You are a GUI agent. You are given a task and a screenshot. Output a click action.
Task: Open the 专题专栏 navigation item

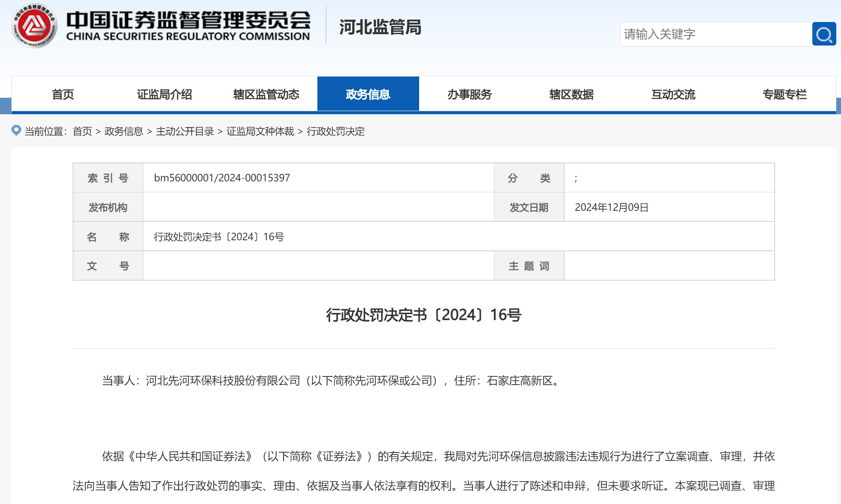pos(784,94)
